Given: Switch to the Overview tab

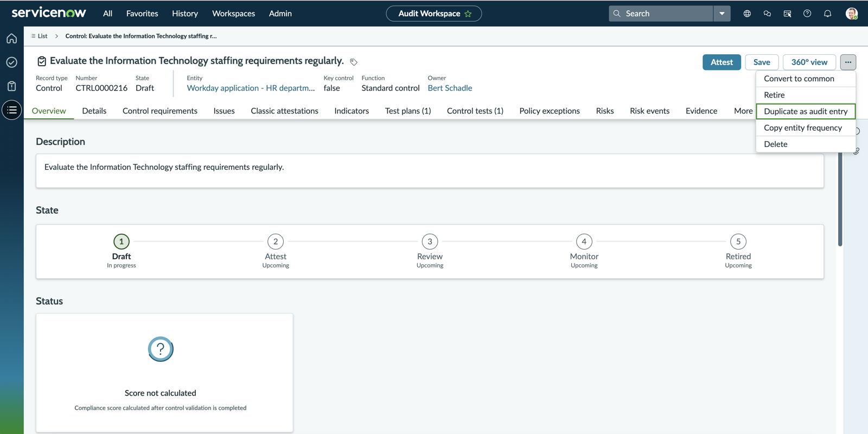Looking at the screenshot, I should click(x=49, y=111).
